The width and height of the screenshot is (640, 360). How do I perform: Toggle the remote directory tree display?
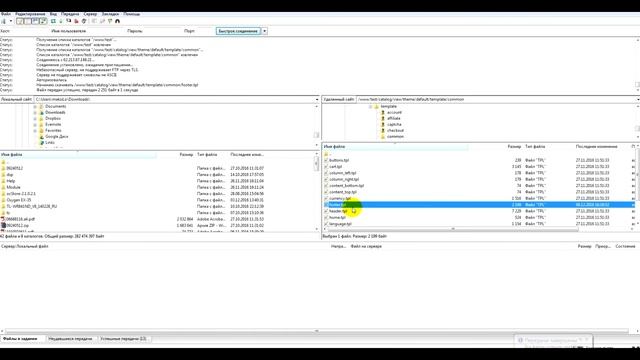(35, 21)
